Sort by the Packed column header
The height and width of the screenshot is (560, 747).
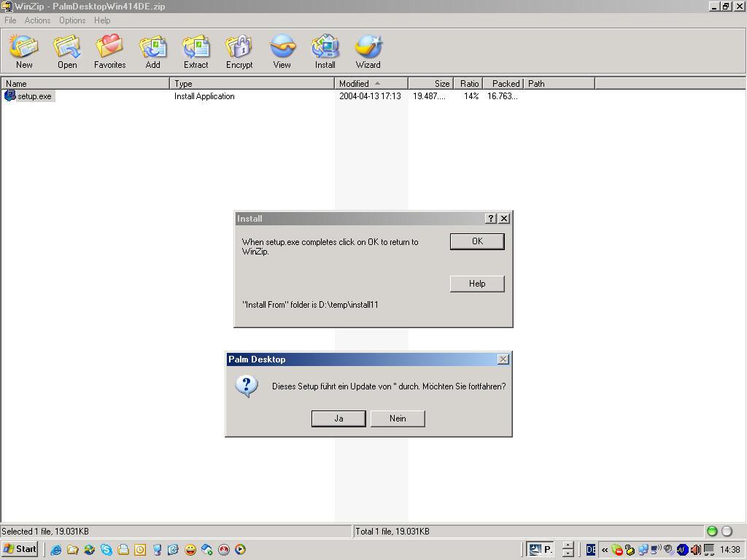(503, 83)
